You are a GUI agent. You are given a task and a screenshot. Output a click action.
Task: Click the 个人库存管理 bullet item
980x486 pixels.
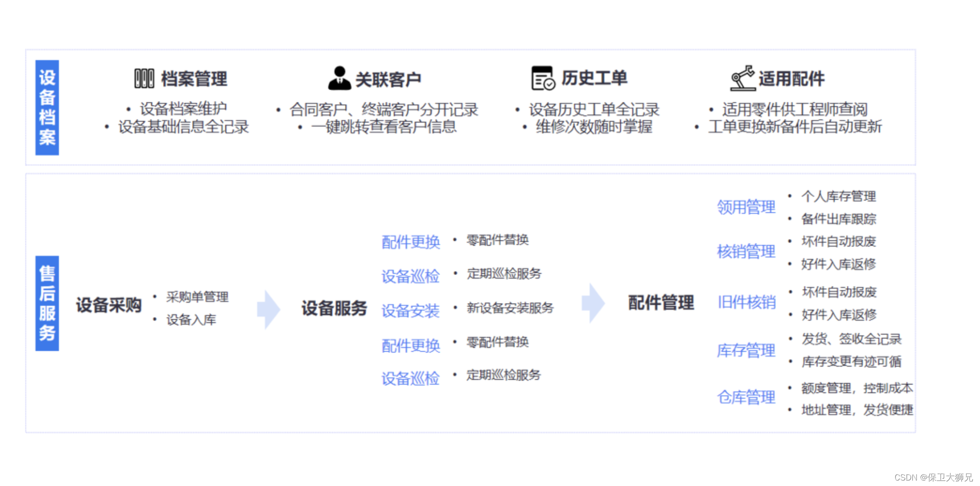click(x=839, y=196)
